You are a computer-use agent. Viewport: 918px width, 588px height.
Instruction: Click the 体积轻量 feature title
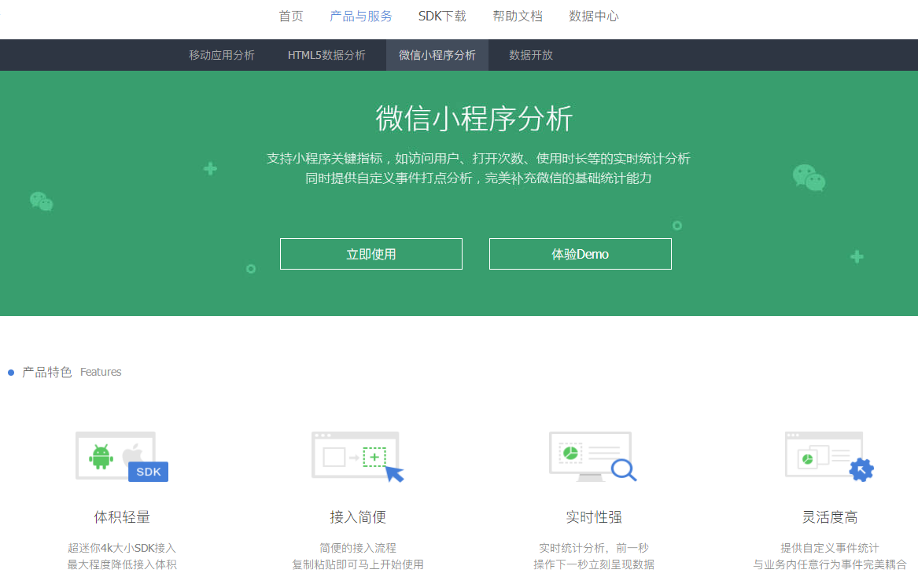click(122, 517)
